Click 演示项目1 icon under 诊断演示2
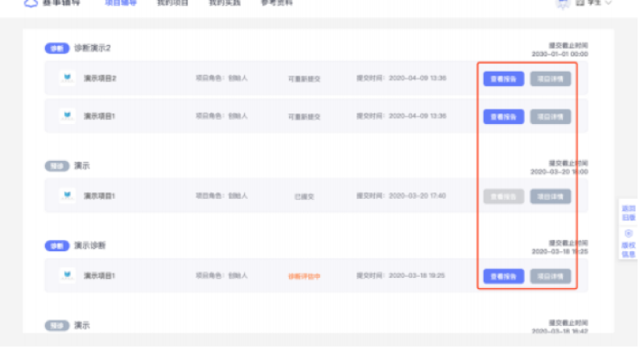 (68, 115)
